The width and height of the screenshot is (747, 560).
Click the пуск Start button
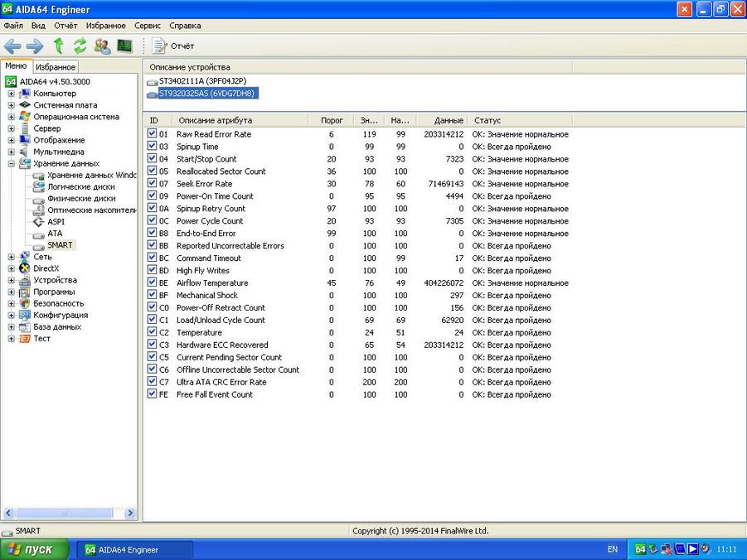[34, 549]
